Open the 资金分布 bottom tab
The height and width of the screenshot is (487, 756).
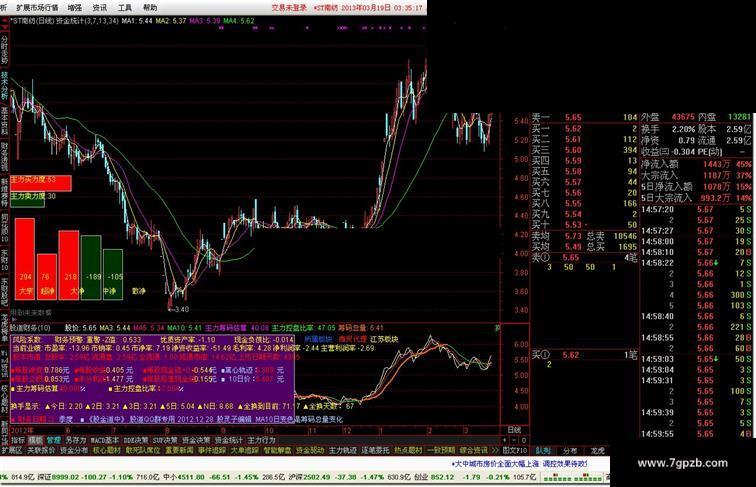(x=74, y=450)
